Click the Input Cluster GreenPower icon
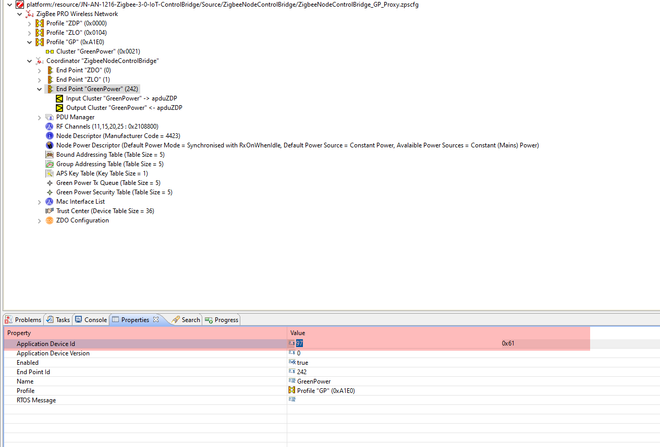 pos(59,98)
